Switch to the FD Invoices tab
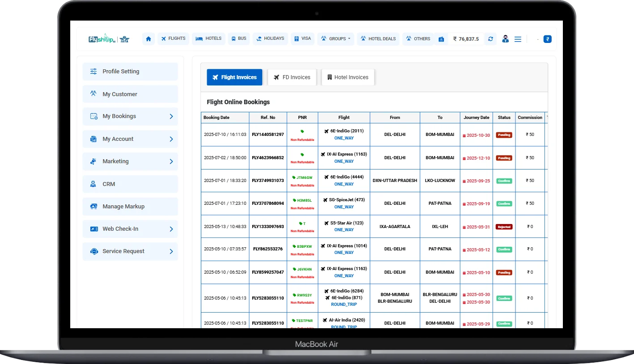The image size is (634, 364). [292, 77]
